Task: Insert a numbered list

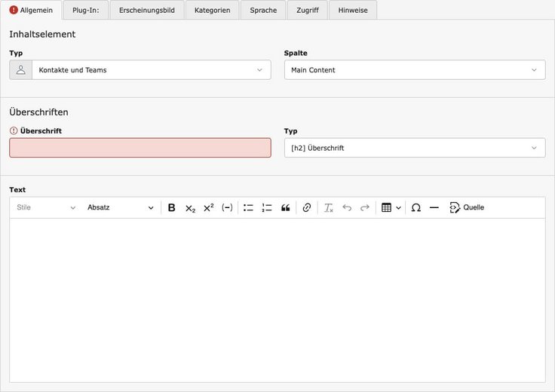Action: (x=267, y=208)
